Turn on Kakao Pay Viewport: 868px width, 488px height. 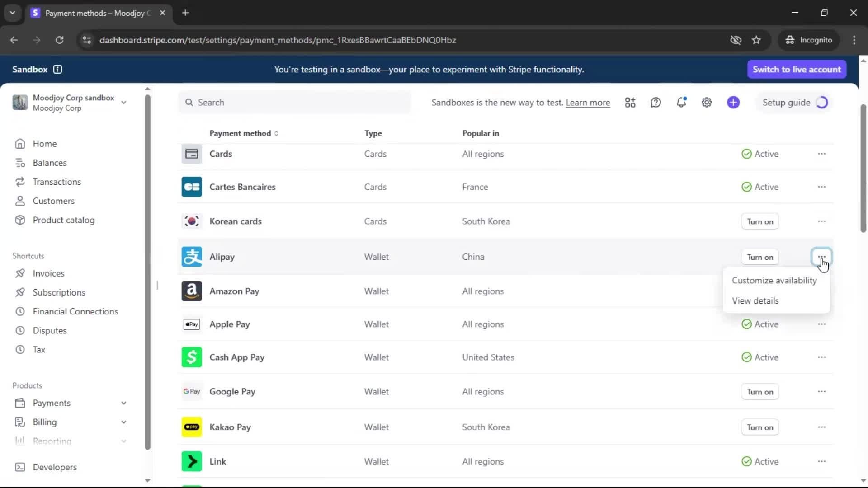(x=760, y=427)
